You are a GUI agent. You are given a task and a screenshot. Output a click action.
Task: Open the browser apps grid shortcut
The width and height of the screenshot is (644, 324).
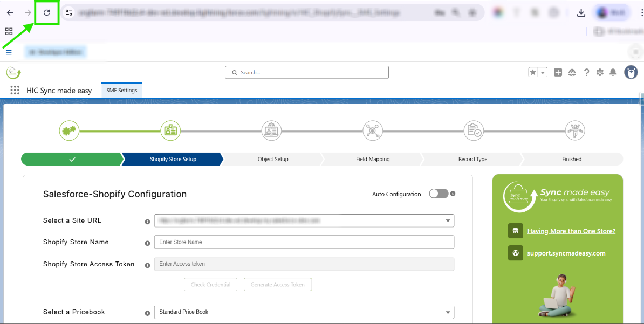pos(9,31)
